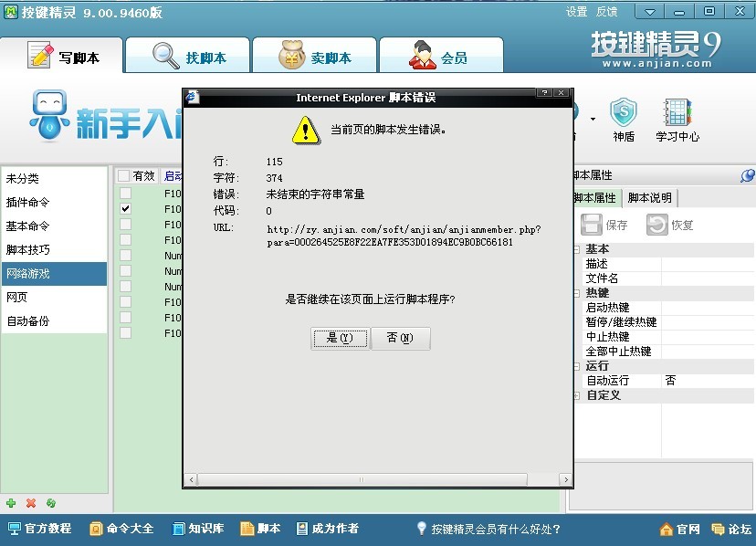Switch to the 卖脚本 tab

pos(314,57)
